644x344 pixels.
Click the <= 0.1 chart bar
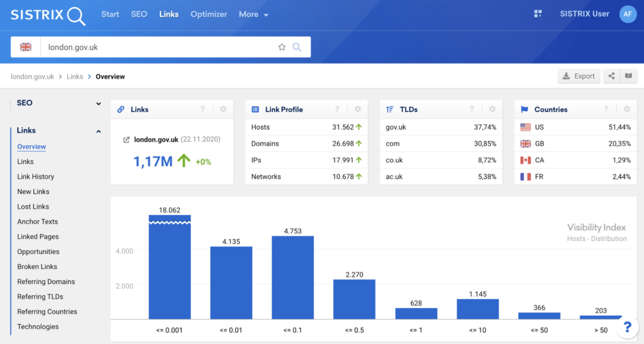pyautogui.click(x=293, y=277)
